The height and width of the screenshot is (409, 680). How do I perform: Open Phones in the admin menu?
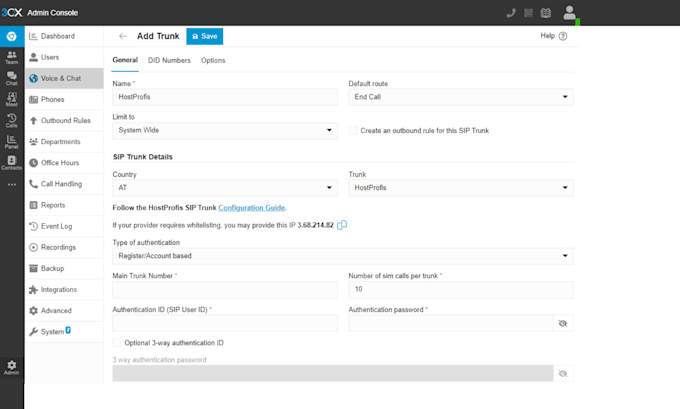point(64,99)
